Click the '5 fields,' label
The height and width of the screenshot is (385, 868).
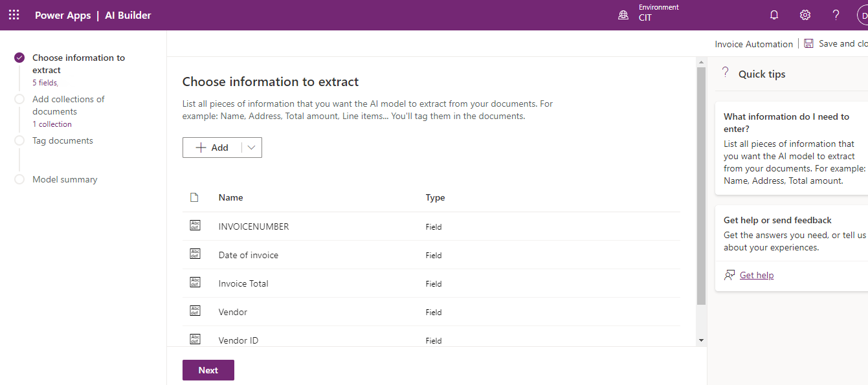click(45, 83)
